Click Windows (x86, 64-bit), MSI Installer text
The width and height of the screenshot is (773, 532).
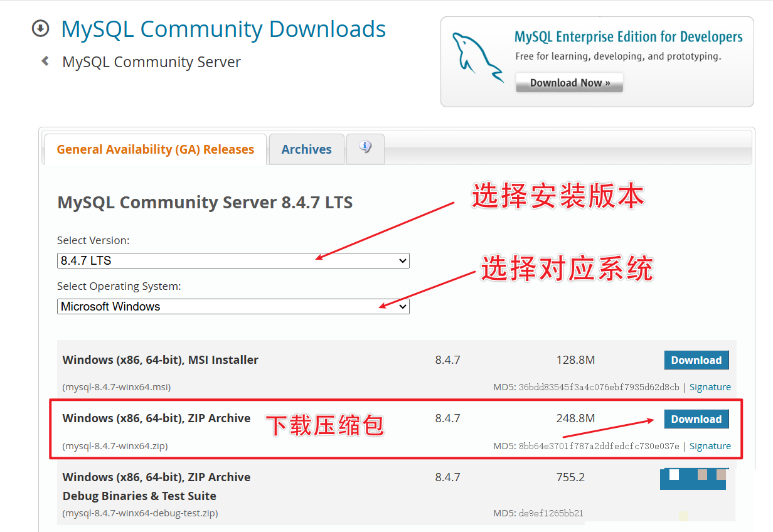[x=161, y=360]
